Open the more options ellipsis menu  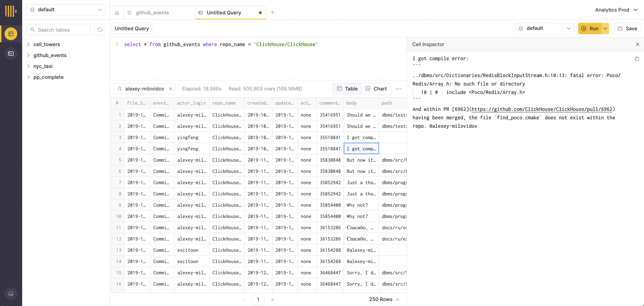click(398, 89)
